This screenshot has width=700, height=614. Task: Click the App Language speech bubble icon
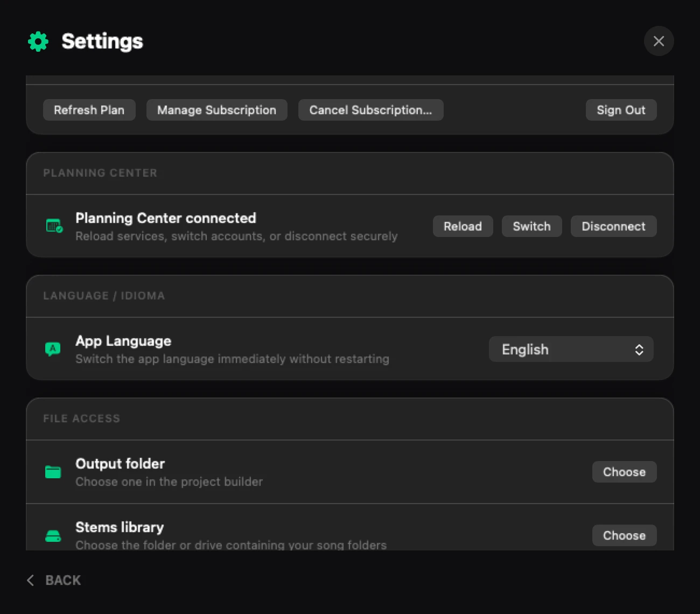tap(53, 350)
